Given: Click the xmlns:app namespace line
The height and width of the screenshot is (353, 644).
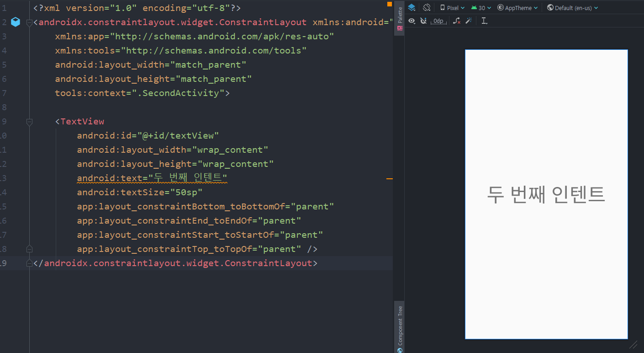Looking at the screenshot, I should [195, 36].
